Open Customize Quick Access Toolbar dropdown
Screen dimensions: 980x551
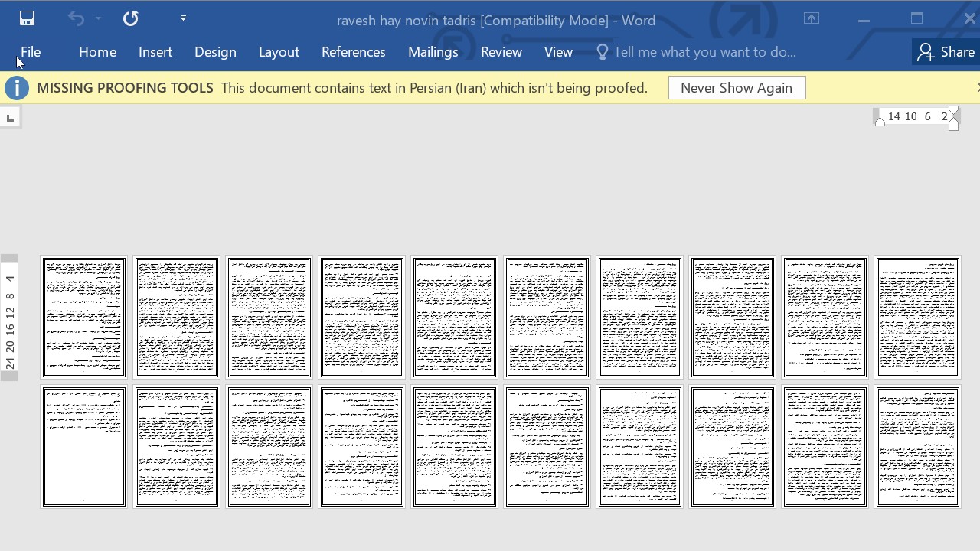tap(183, 18)
